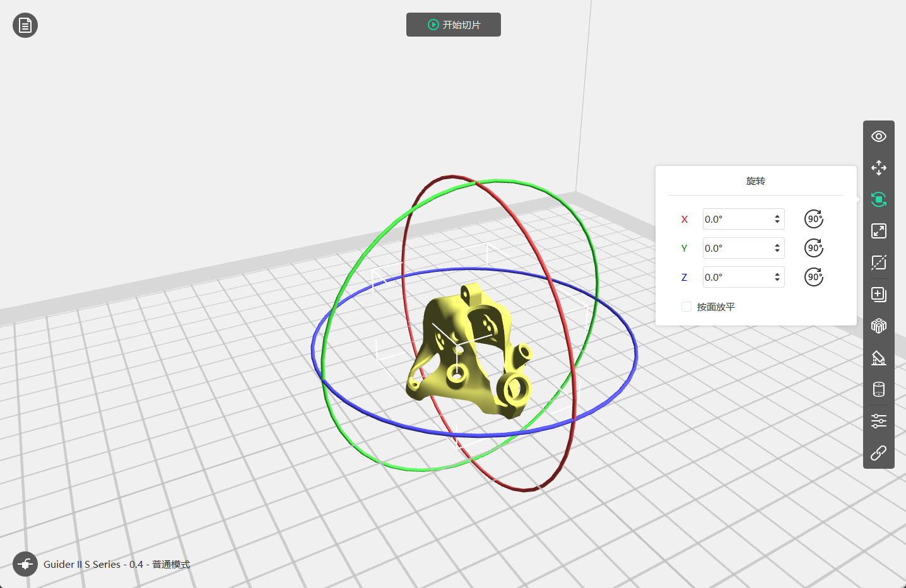Rotate 90° around the X axis
Viewport: 906px width, 588px height.
(814, 219)
